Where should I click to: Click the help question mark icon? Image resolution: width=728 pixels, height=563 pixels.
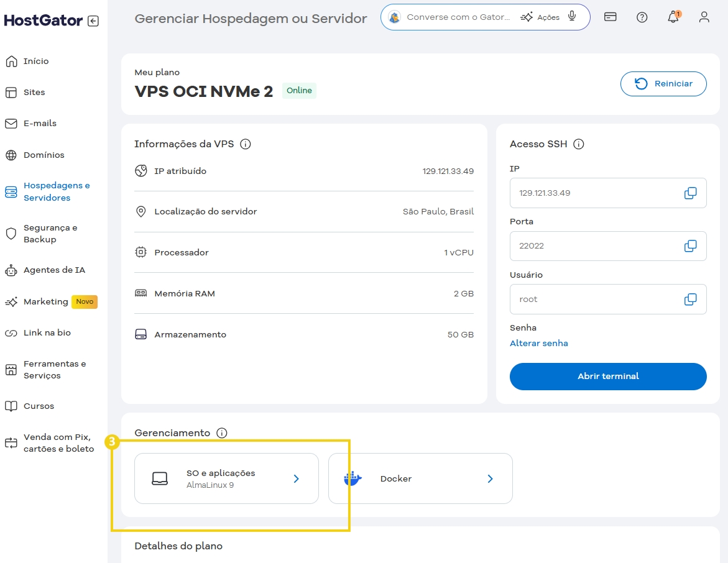642,17
